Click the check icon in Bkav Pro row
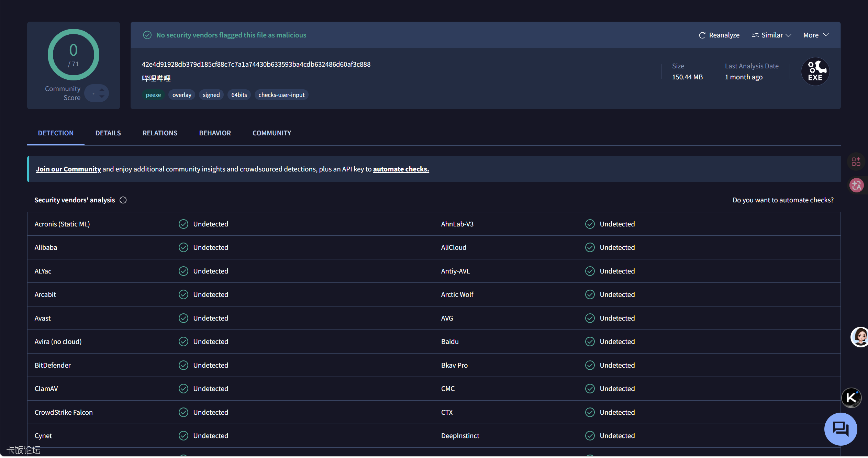The width and height of the screenshot is (868, 458). 590,365
